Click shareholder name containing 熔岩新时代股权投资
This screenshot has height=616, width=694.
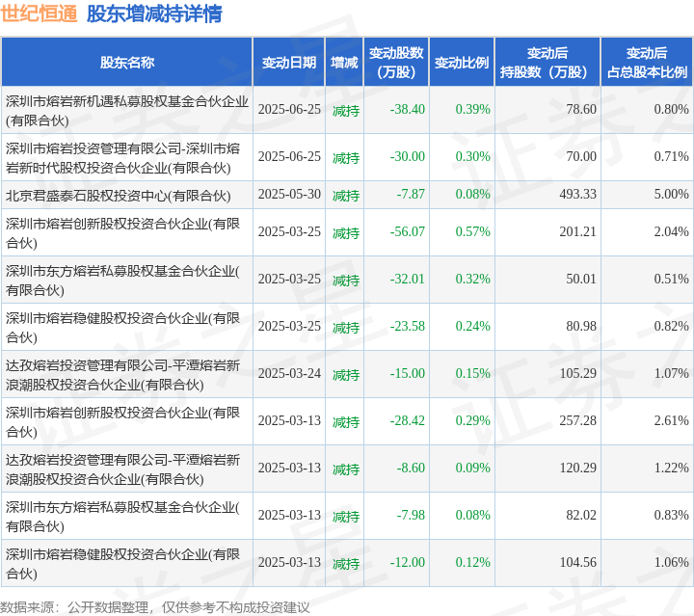[x=122, y=158]
